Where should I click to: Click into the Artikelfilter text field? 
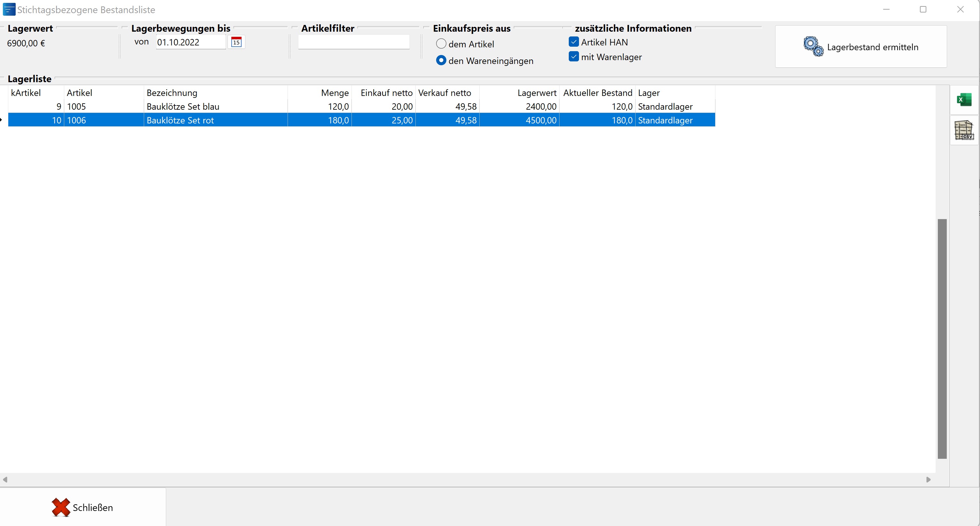click(x=354, y=42)
